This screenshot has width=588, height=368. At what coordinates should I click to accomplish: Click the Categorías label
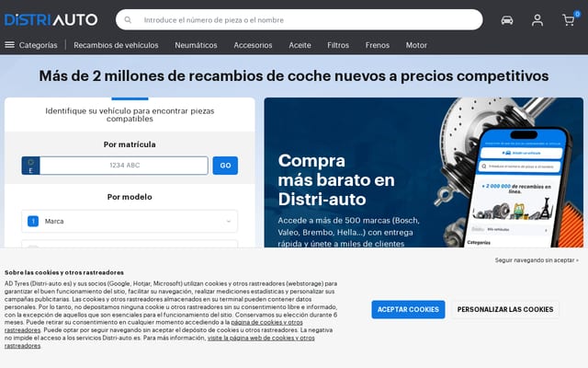39,45
